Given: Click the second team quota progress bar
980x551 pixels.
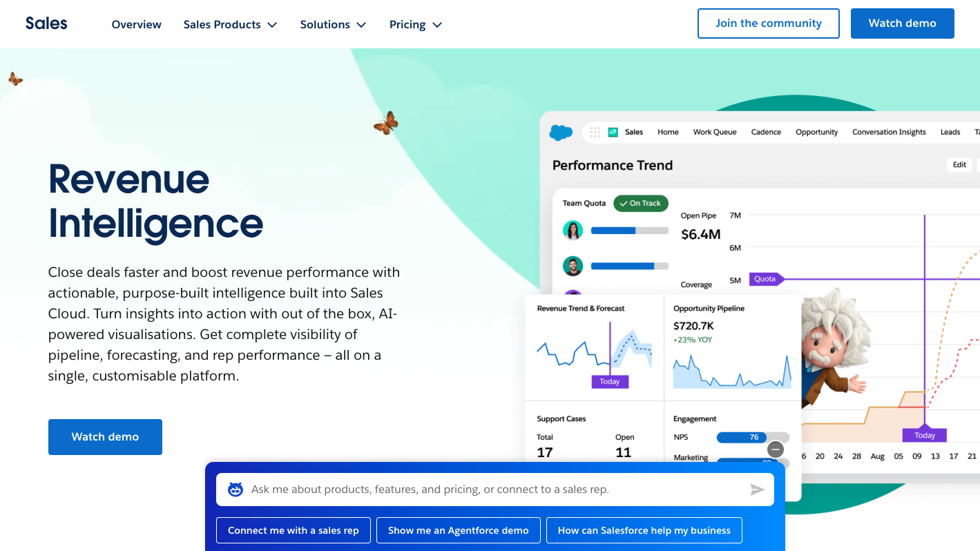Looking at the screenshot, I should point(630,266).
